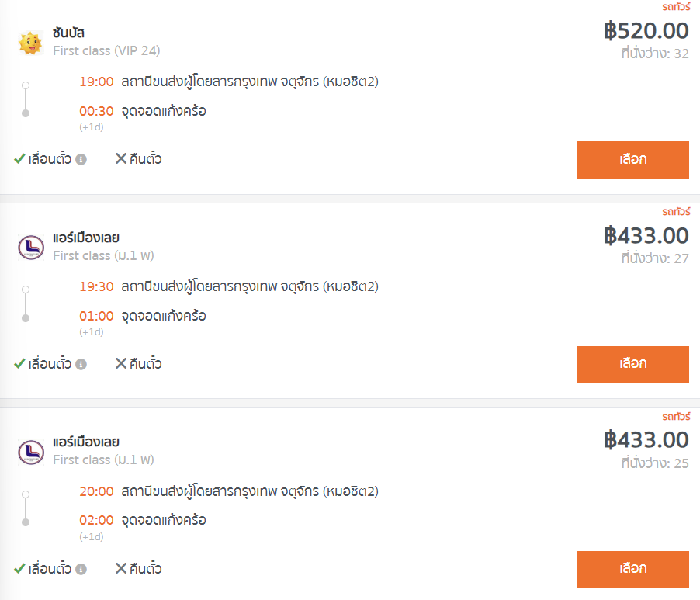
Task: Select the 20:00 แอร์เมืองเลย trip with เลือก
Action: [x=633, y=569]
